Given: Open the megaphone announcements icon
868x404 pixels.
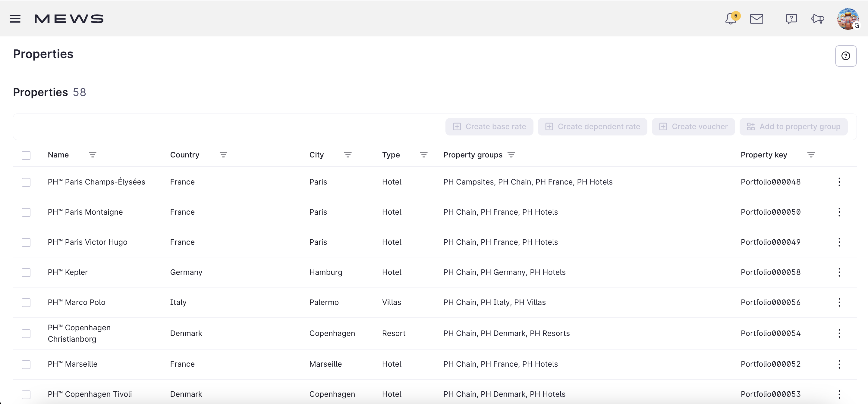Looking at the screenshot, I should point(818,19).
